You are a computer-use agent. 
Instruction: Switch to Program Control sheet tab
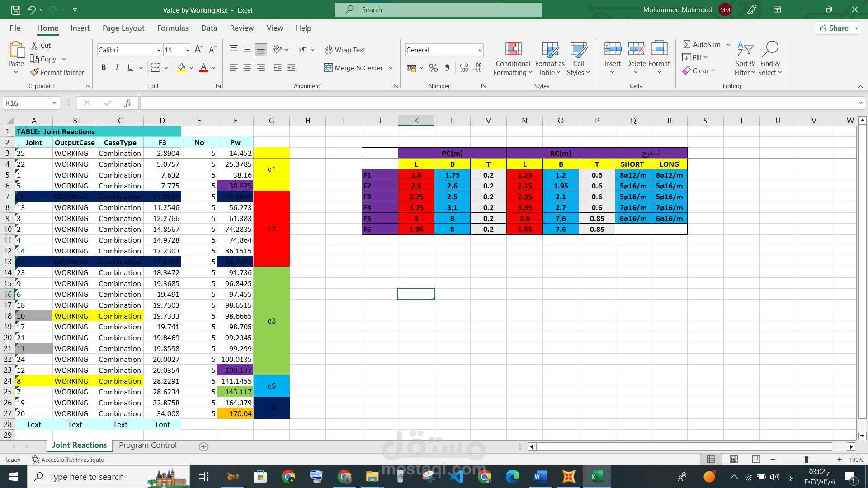(147, 445)
